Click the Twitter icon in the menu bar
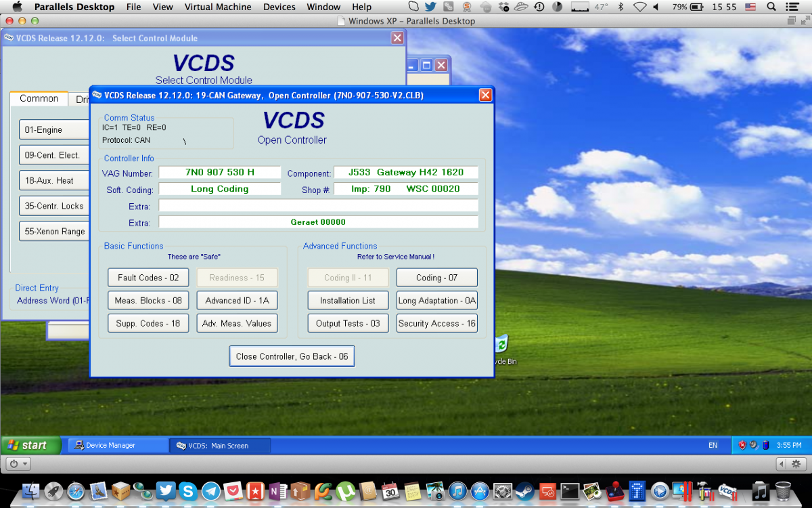This screenshot has width=812, height=508. click(430, 7)
